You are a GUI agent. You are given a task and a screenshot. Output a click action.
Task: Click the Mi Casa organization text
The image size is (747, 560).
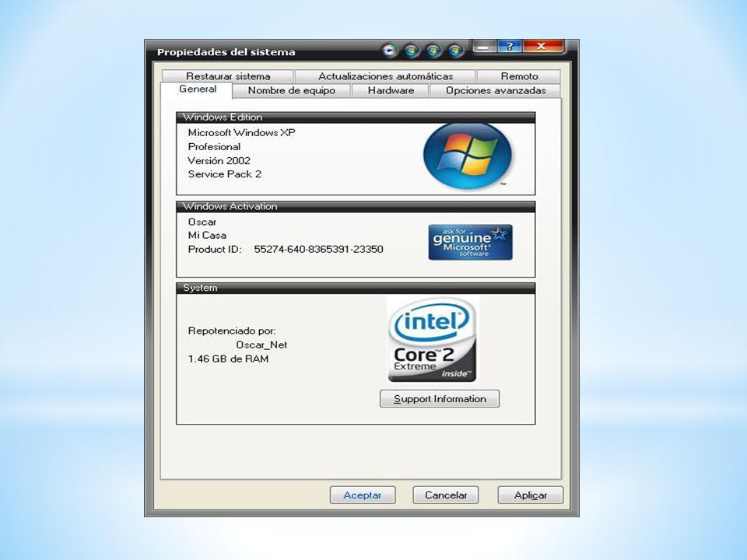(x=207, y=235)
